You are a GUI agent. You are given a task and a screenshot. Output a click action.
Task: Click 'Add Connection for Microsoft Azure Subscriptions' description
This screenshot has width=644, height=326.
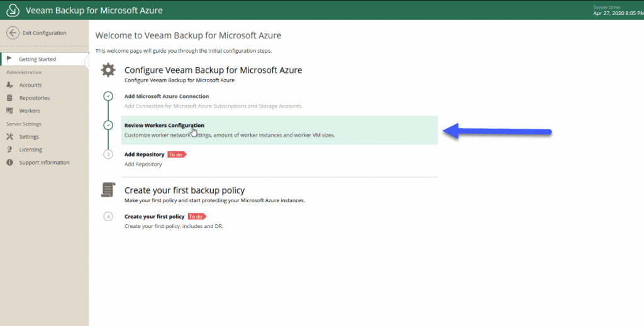(x=213, y=106)
